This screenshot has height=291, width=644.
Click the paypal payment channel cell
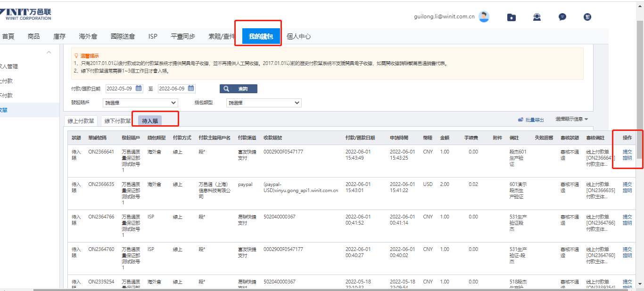pyautogui.click(x=246, y=184)
